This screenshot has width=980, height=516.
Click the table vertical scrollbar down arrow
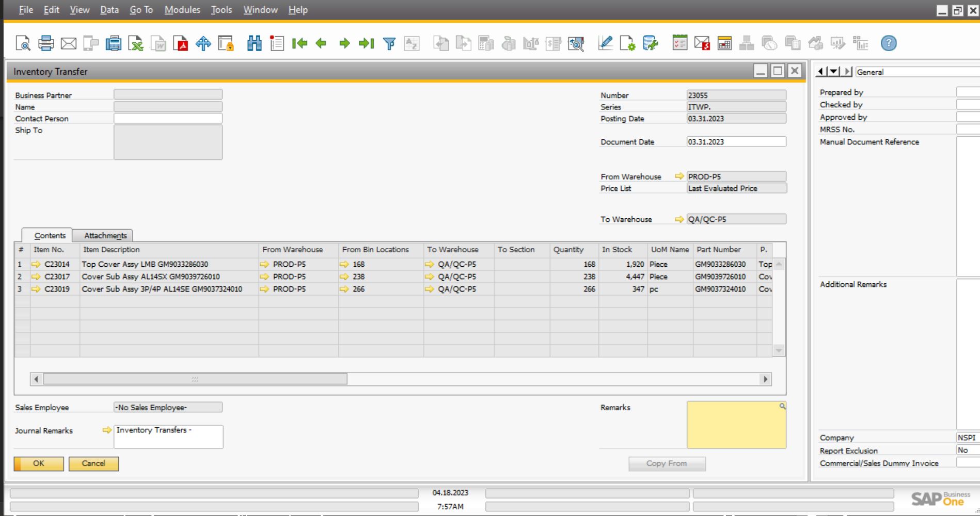[x=779, y=350]
